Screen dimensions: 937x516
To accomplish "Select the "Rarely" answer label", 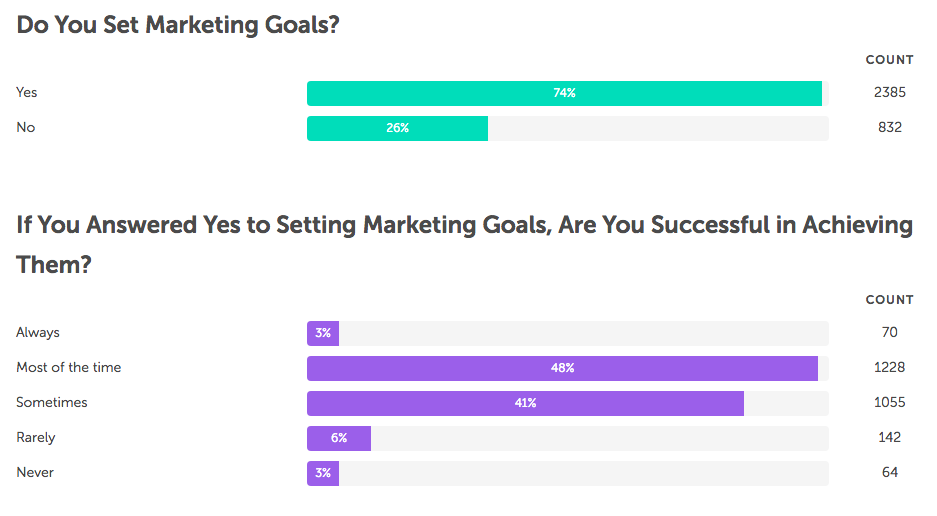I will click(36, 437).
